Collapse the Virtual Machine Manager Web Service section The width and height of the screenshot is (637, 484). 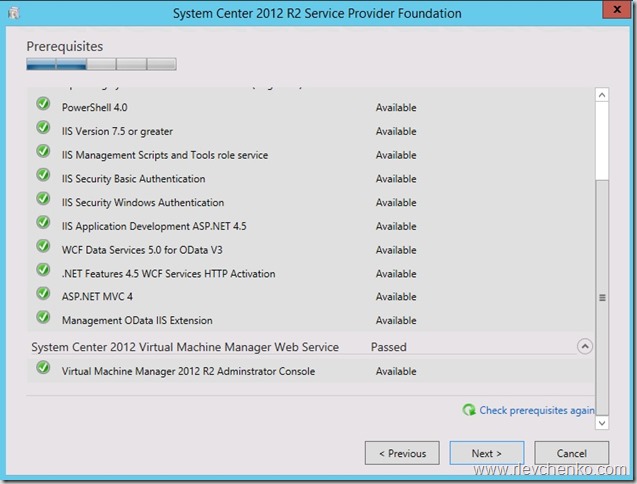pyautogui.click(x=585, y=346)
